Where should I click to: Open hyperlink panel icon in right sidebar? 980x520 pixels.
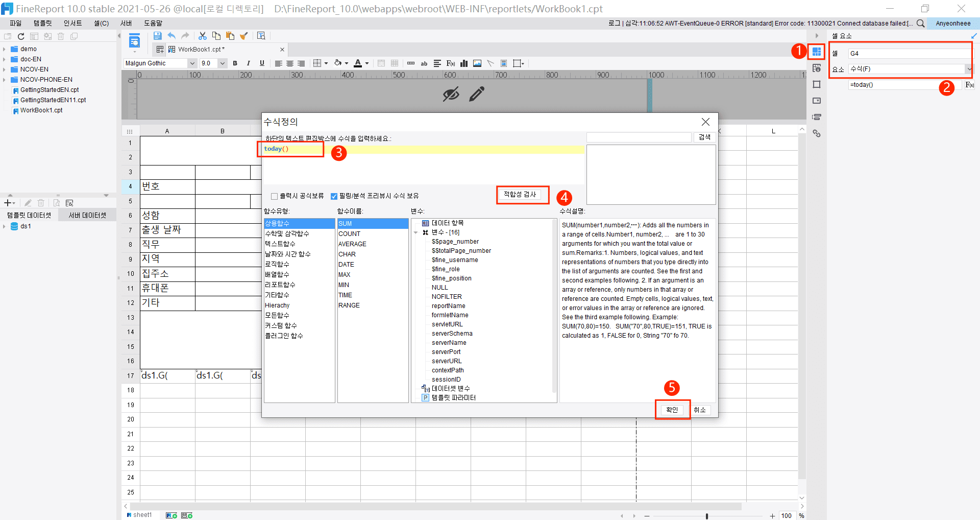click(x=817, y=133)
